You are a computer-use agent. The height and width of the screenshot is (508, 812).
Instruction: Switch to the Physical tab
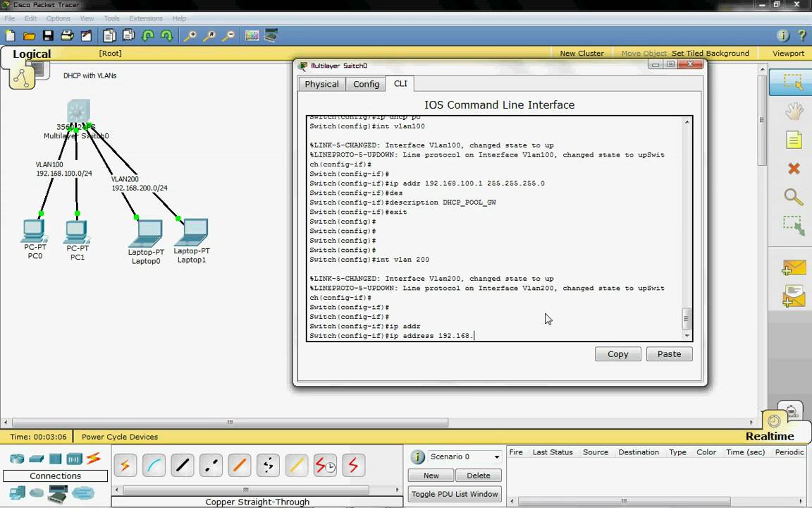coord(321,84)
